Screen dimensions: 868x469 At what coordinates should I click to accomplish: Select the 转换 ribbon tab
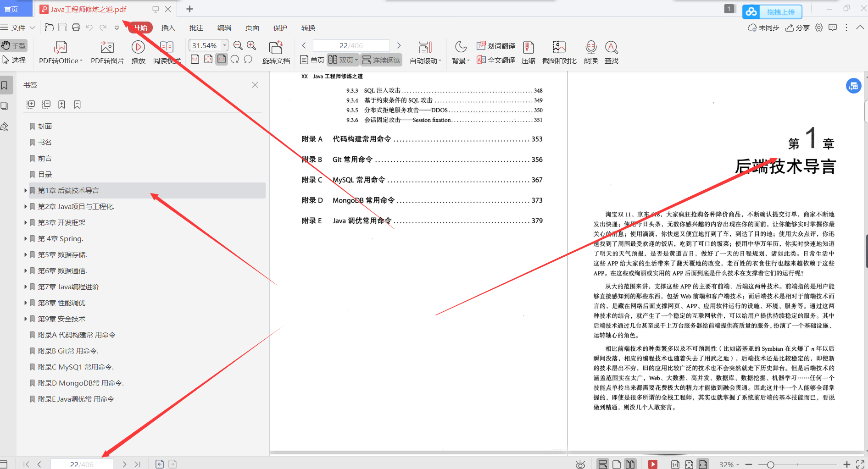pos(308,28)
